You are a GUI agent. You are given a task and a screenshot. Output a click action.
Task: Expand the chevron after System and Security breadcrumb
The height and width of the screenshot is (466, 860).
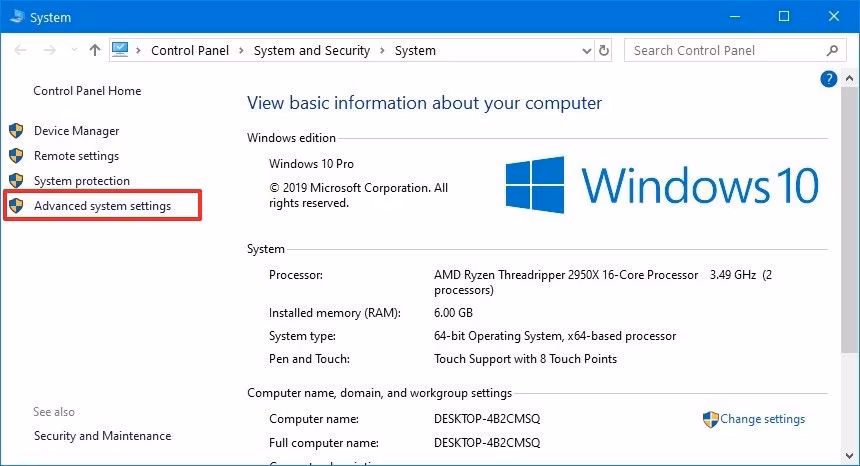tap(382, 50)
